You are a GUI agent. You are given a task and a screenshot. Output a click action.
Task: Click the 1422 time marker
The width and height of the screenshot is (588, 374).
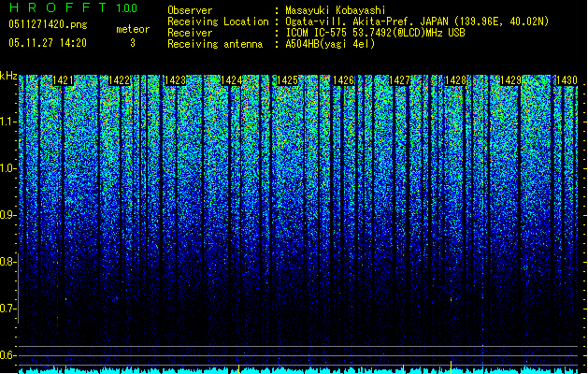pos(119,80)
